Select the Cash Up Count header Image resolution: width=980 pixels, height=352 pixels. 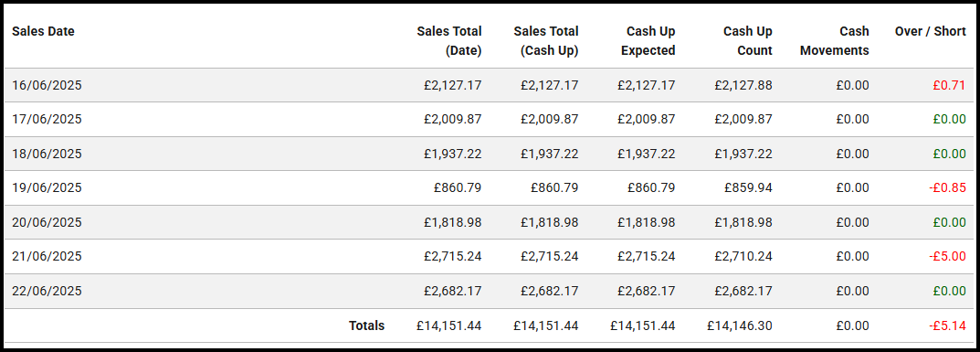(747, 41)
